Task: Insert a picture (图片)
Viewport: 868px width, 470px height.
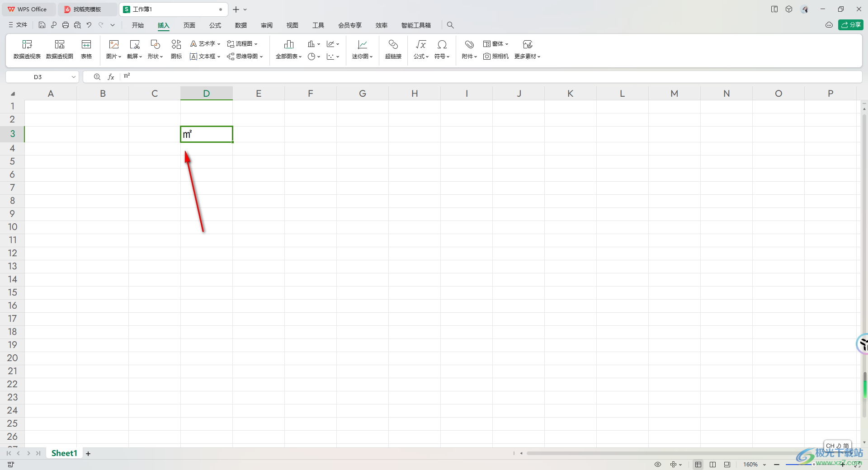Action: point(114,49)
